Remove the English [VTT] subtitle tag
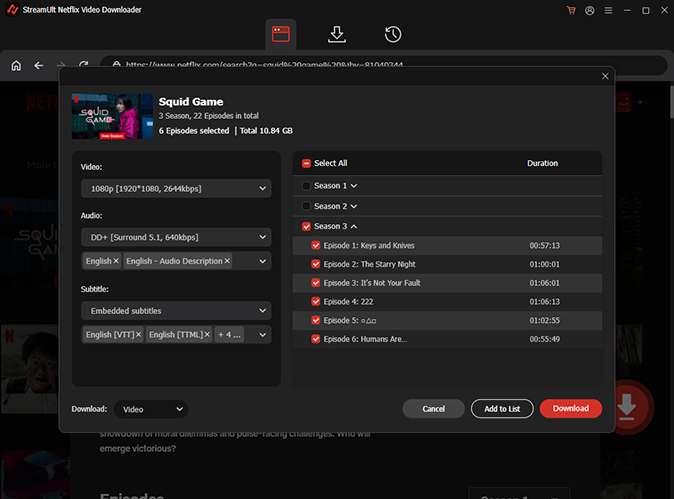This screenshot has width=674, height=499. pyautogui.click(x=138, y=334)
